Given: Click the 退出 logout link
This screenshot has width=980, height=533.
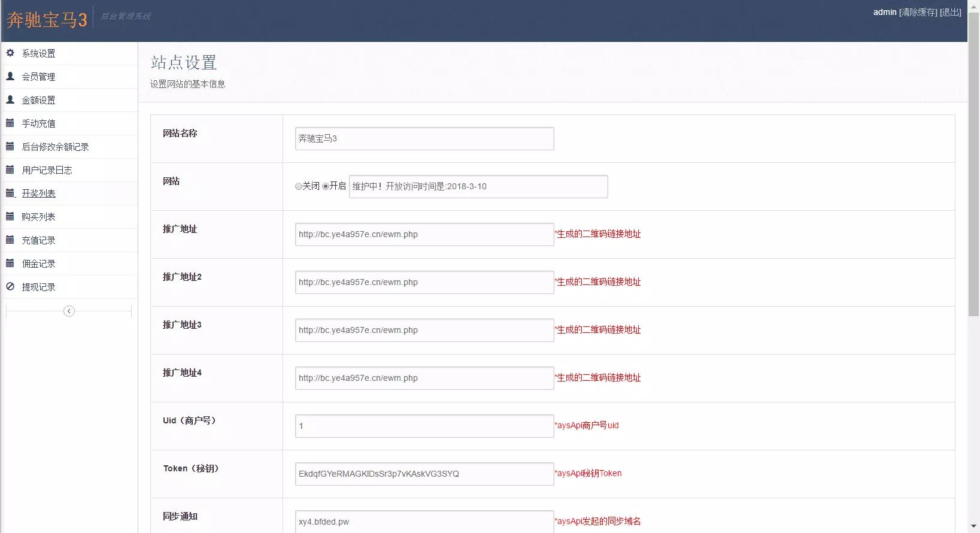Looking at the screenshot, I should pyautogui.click(x=950, y=12).
